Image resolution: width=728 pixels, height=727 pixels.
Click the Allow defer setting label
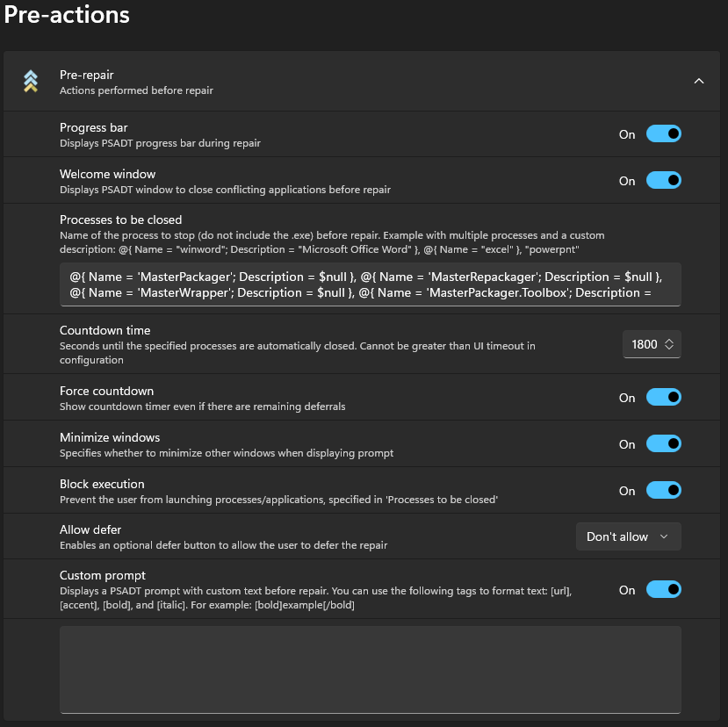[90, 529]
